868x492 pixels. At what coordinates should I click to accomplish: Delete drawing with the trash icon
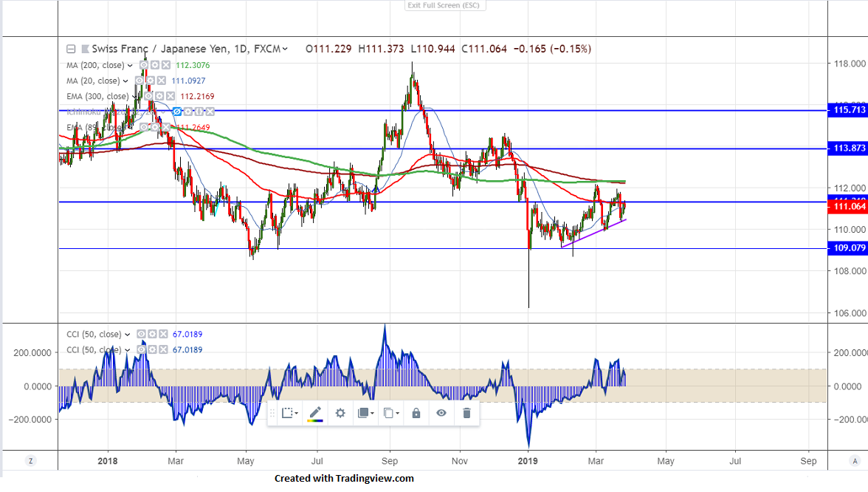pyautogui.click(x=466, y=413)
